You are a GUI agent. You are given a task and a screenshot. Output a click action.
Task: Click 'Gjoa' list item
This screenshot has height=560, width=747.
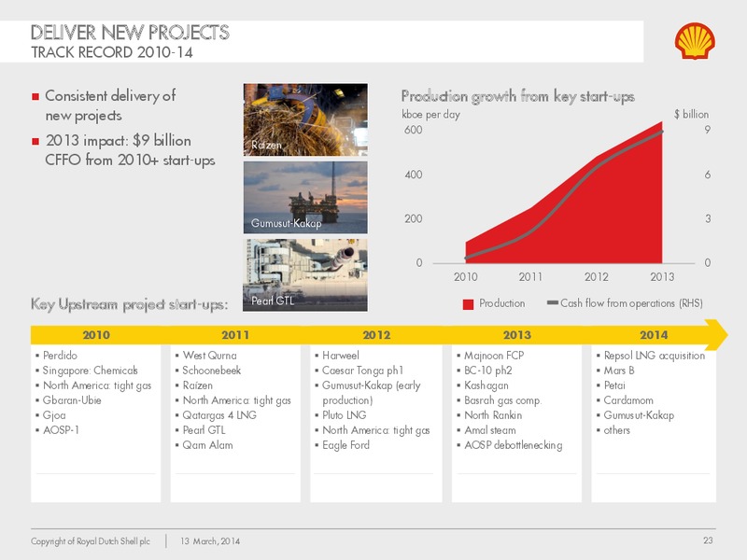pos(54,415)
